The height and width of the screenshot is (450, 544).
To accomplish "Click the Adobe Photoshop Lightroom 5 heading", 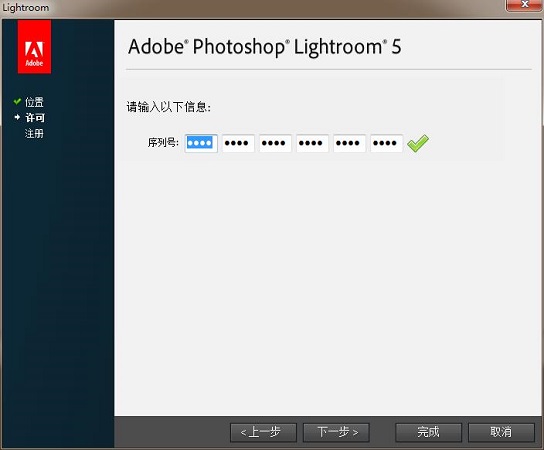I will point(265,47).
